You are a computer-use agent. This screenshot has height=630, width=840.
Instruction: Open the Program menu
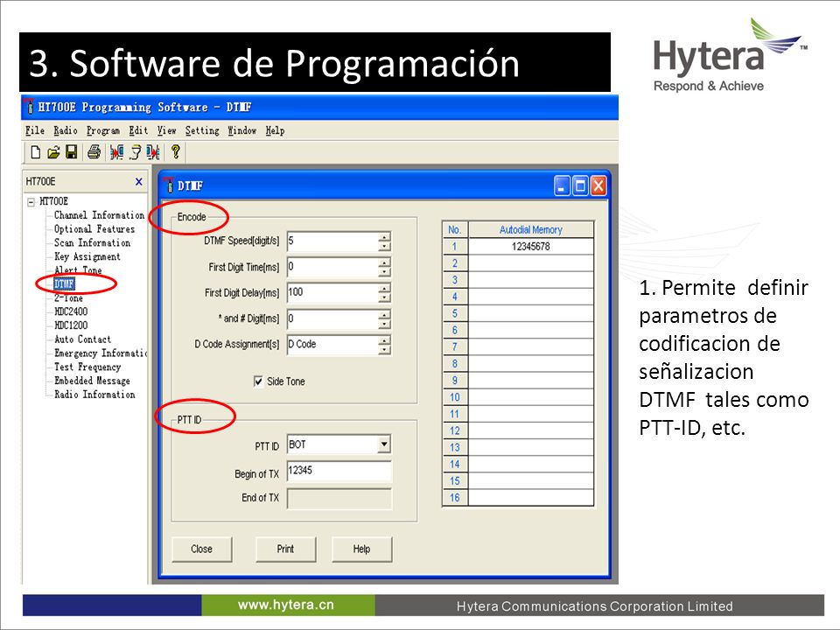click(103, 130)
